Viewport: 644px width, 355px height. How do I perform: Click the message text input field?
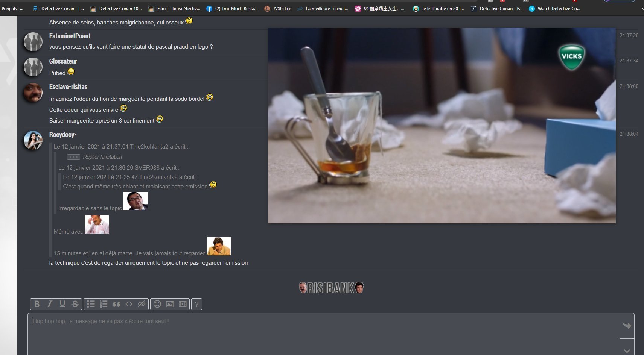[x=324, y=333]
